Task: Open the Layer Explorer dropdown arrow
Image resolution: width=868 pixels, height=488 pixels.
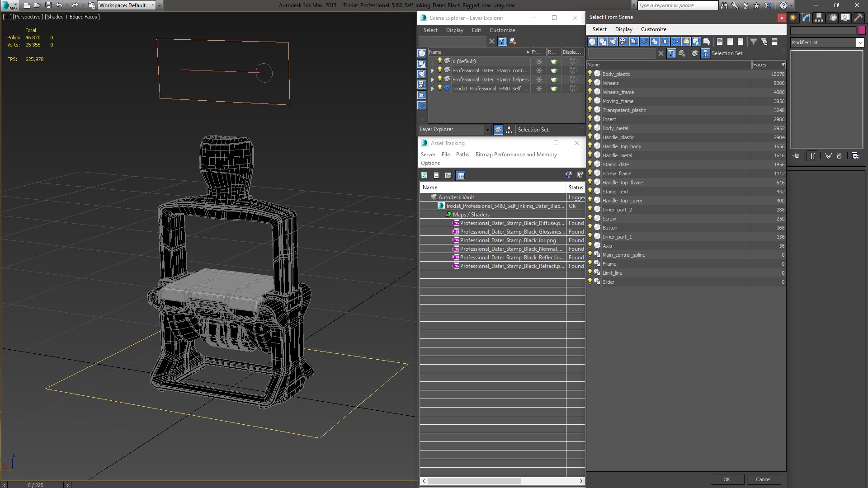Action: [487, 130]
